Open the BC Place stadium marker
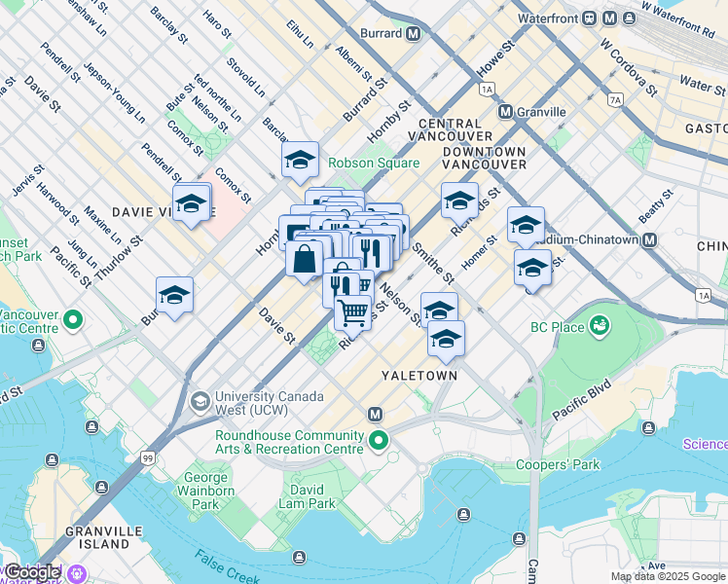Screen dimensions: 728x584 tap(600, 326)
